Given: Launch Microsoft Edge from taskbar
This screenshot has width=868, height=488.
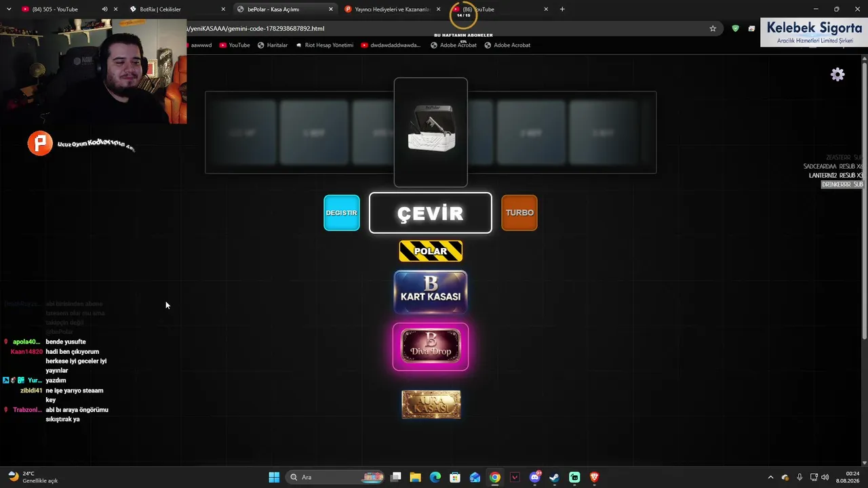Looking at the screenshot, I should coord(435,477).
